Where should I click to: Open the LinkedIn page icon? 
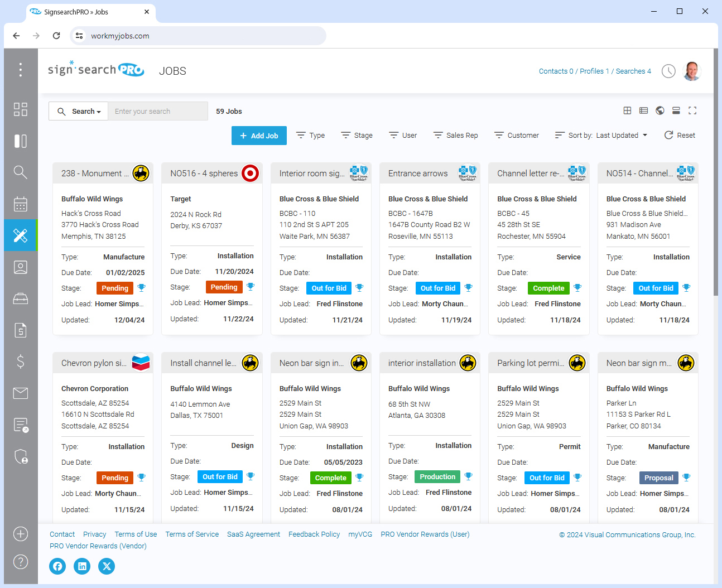click(x=82, y=566)
